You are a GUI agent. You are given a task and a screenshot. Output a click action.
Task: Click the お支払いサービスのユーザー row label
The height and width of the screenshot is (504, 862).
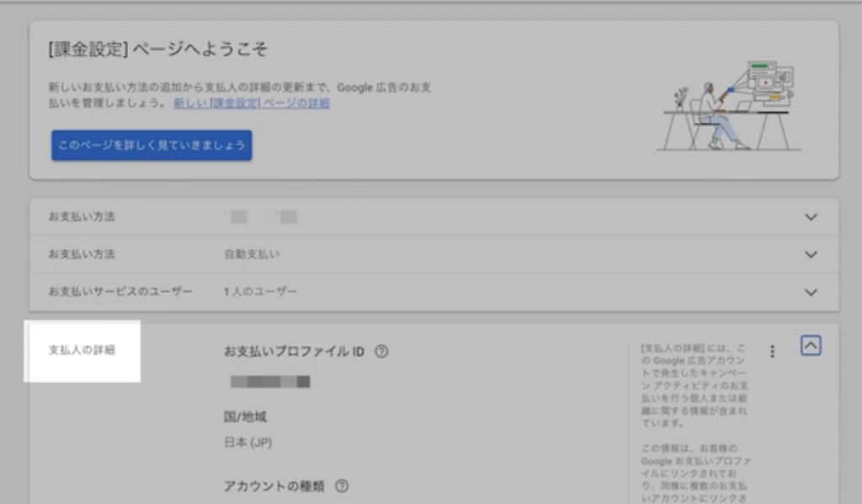[120, 292]
